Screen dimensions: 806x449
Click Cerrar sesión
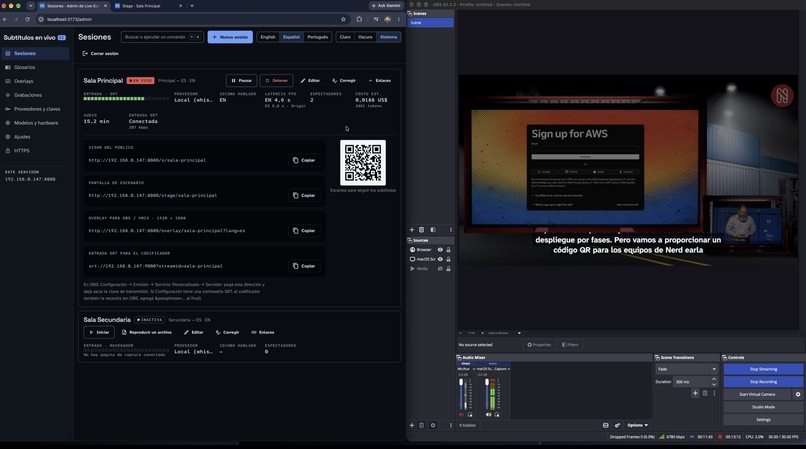[101, 53]
